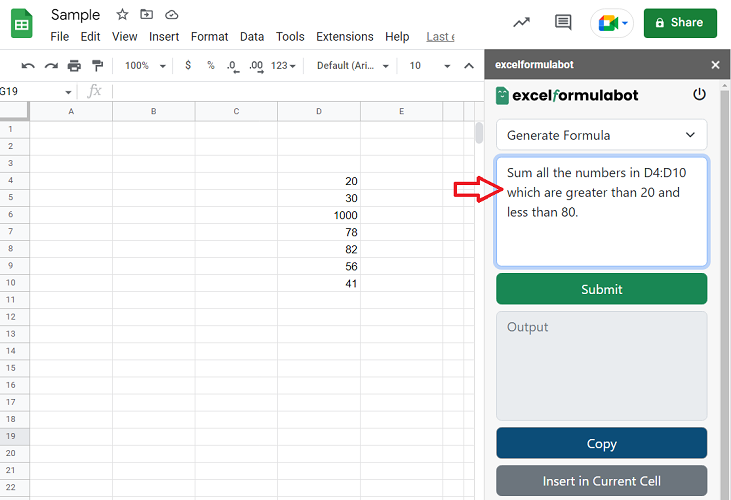Select column E header
The height and width of the screenshot is (500, 731).
401,111
